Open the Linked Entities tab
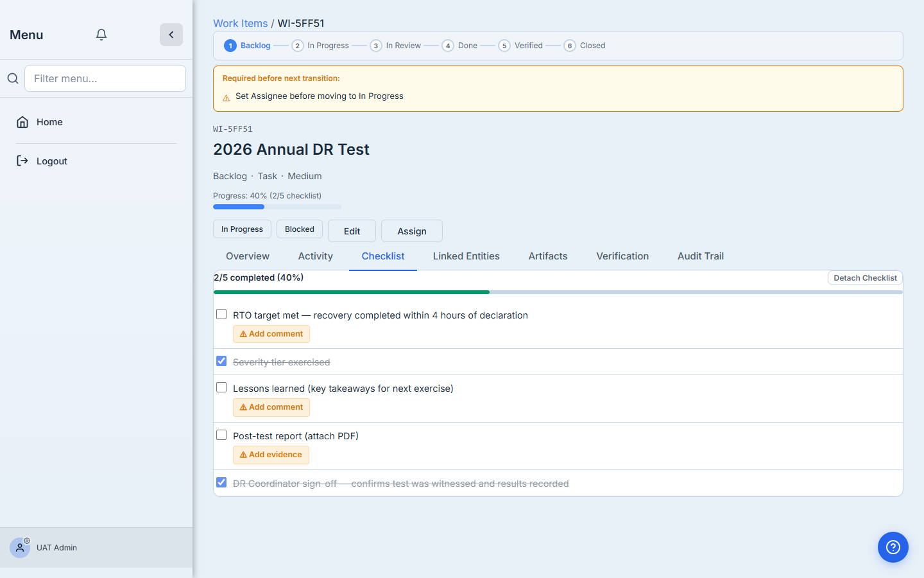Screen dimensions: 924x578 (x=466, y=256)
